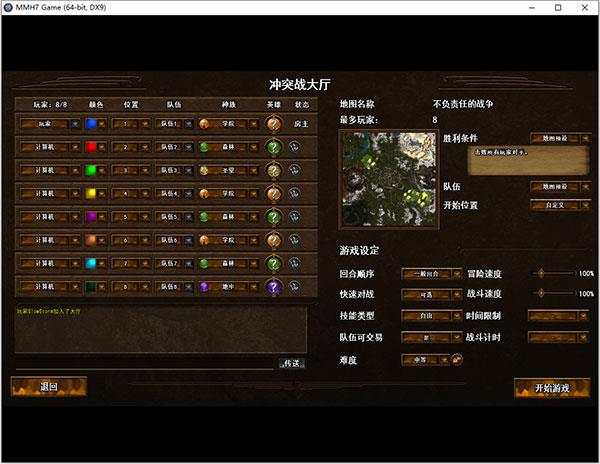
Task: Open the purple dungeon hero portrait in row eight
Action: coord(273,287)
